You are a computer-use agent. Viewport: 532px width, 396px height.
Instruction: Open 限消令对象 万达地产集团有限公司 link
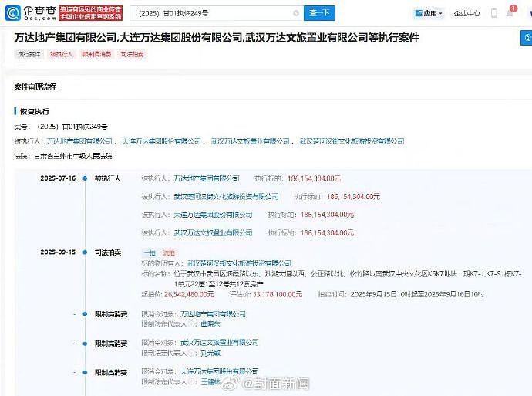pos(213,314)
